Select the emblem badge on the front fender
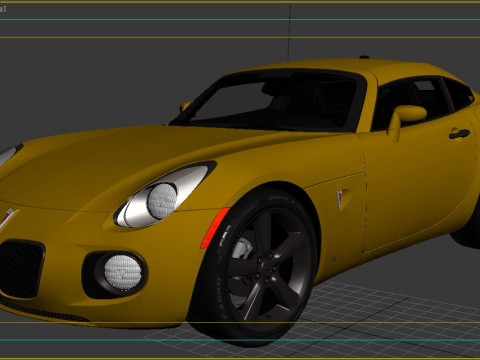Viewport: 480px width, 360px height. pyautogui.click(x=340, y=200)
